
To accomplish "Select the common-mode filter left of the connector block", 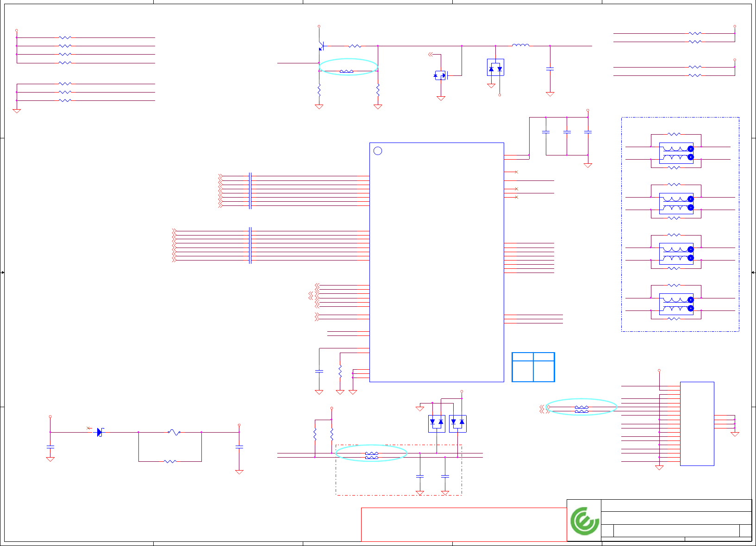I will [x=581, y=409].
